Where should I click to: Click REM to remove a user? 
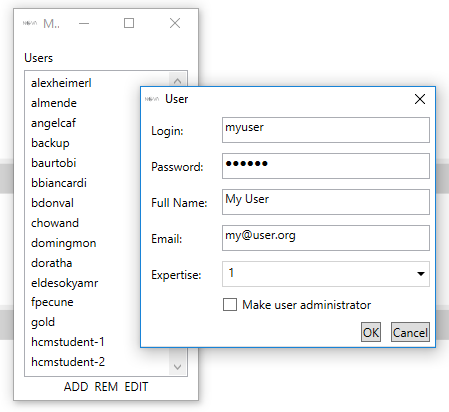(106, 387)
